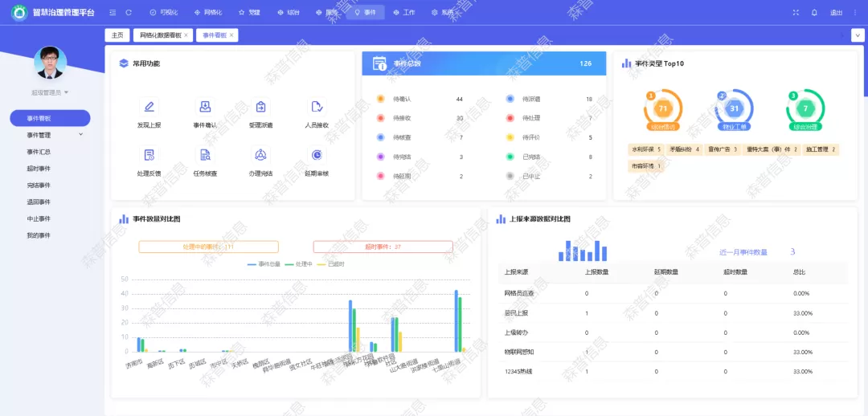
Task: Click the bar chart icon beside 事件类型 Top10
Action: coord(627,63)
